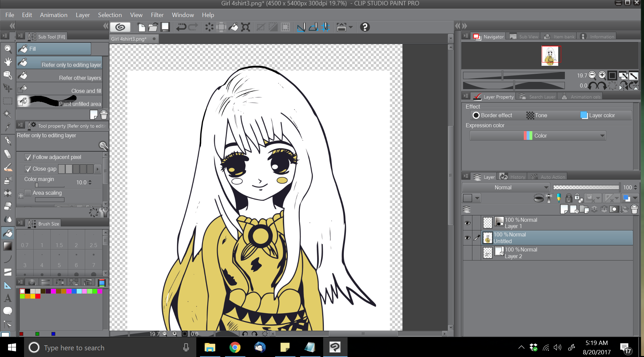644x357 pixels.
Task: Select the Auto select magic wand tool
Action: pos(8,114)
